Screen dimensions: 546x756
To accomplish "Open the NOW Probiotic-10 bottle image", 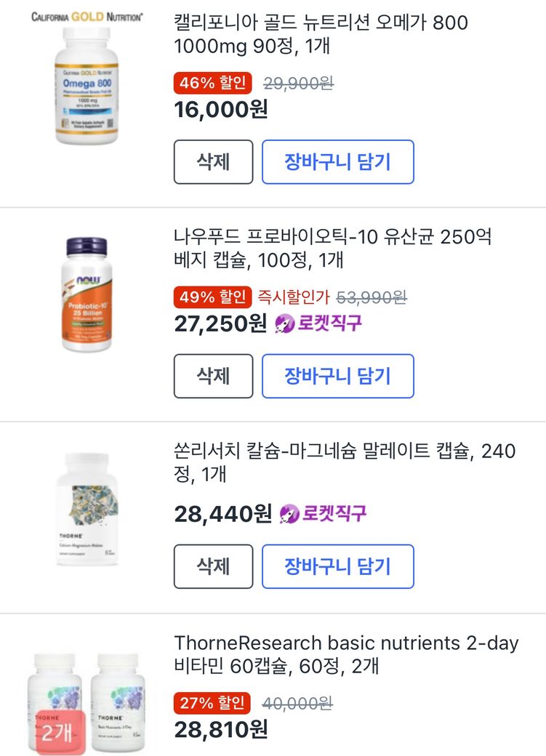I will (x=86, y=291).
